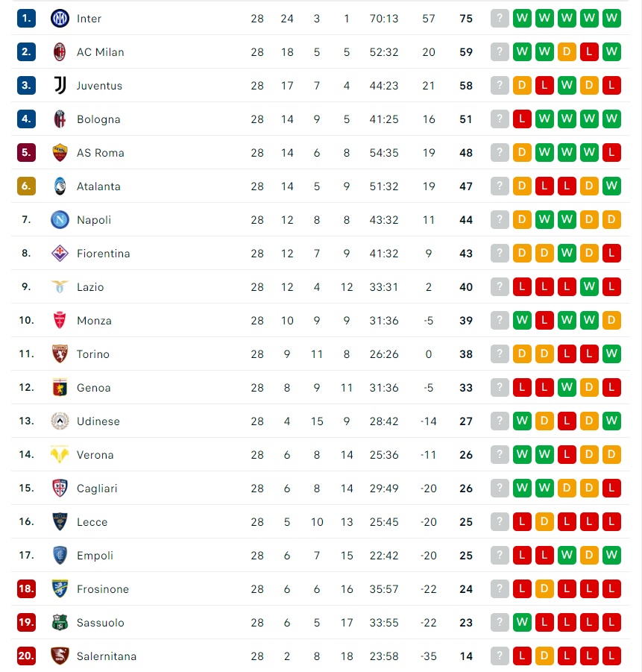Click Sassuolo's green W form badge
Image resolution: width=642 pixels, height=672 pixels.
pyautogui.click(x=522, y=622)
